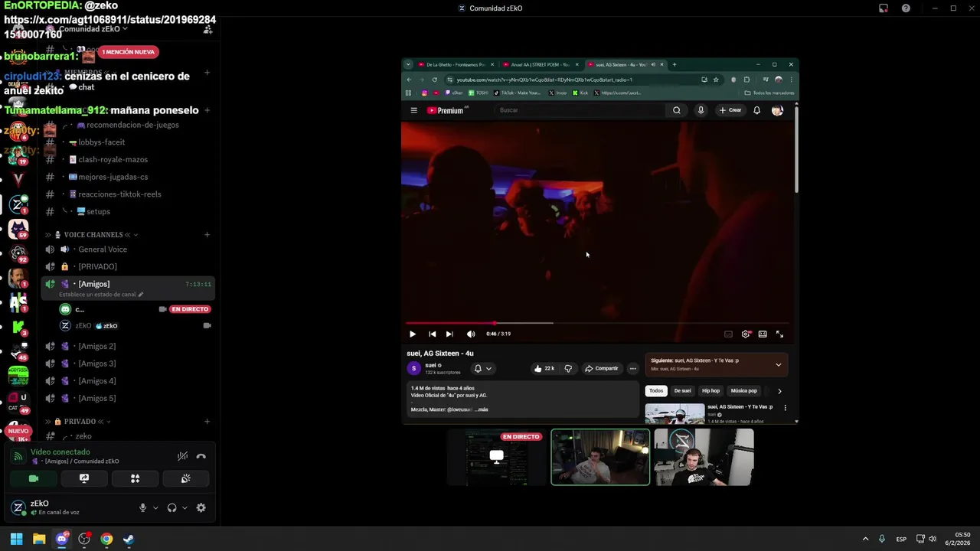Toggle YouTube theater mode
The height and width of the screenshot is (551, 980).
763,334
